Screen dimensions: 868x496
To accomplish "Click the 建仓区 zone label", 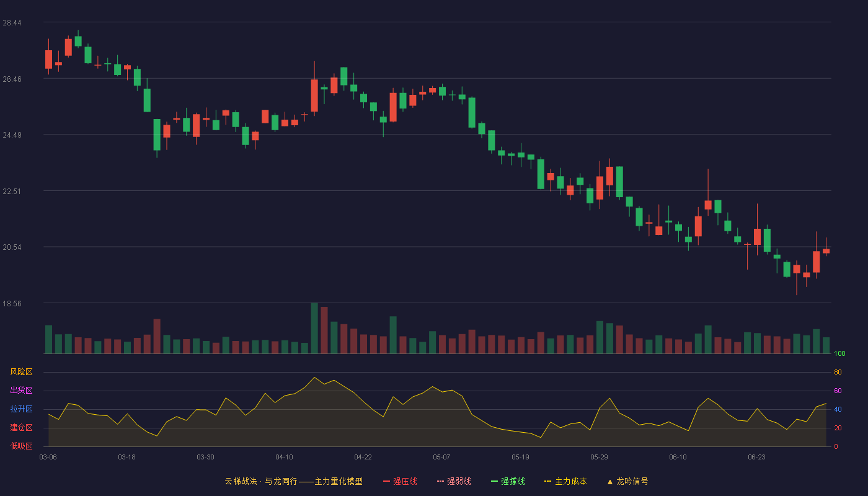I will click(x=21, y=428).
